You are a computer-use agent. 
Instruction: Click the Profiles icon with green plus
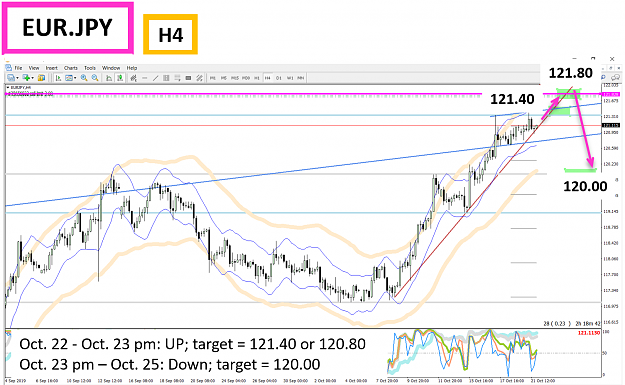click(x=26, y=78)
